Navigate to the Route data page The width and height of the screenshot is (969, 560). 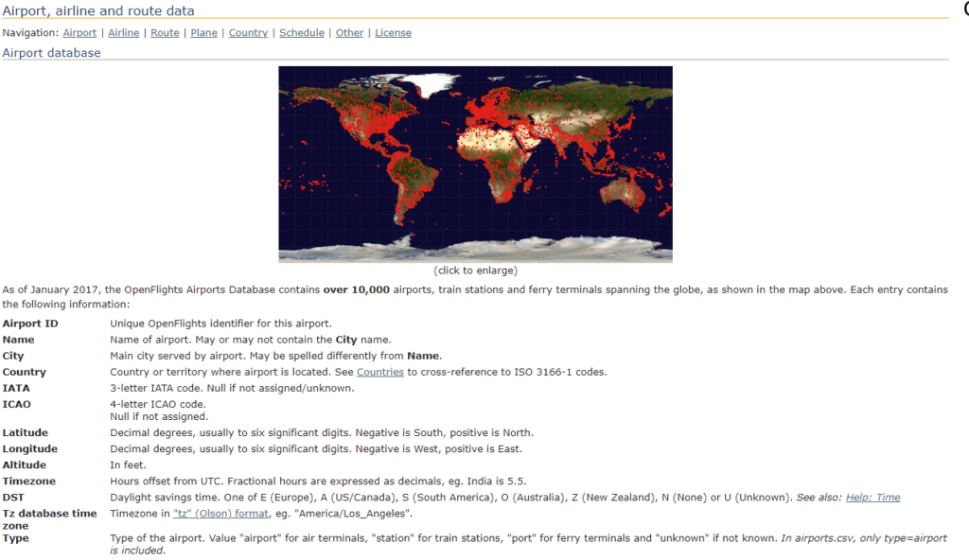pyautogui.click(x=165, y=32)
